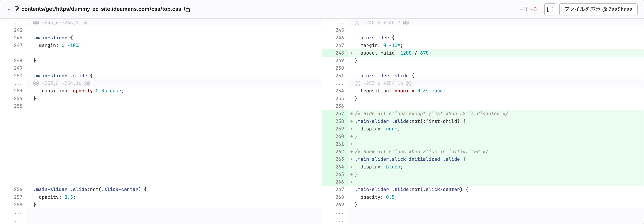This screenshot has height=224, width=644.
Task: Expand lines below left line 258
Action: 18,213
